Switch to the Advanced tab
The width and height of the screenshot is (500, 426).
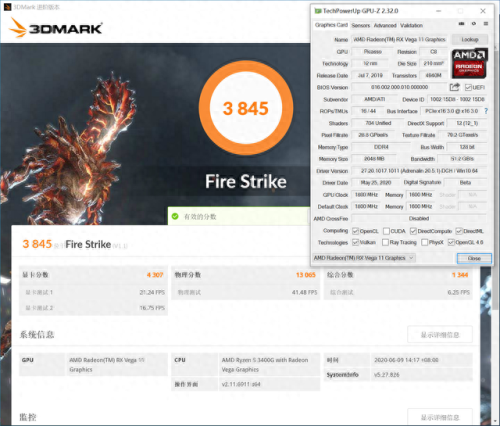tap(385, 25)
